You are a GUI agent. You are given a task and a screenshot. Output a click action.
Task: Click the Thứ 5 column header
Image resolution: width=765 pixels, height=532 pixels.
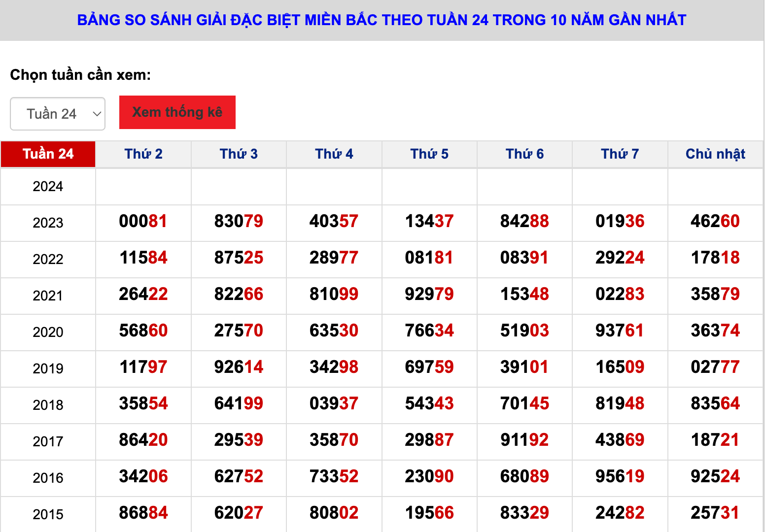(x=429, y=154)
